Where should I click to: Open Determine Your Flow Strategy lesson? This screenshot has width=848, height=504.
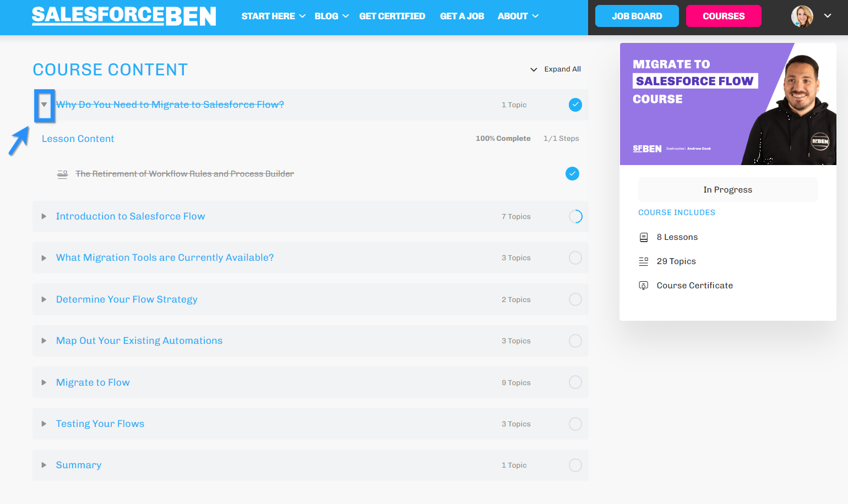pos(127,299)
